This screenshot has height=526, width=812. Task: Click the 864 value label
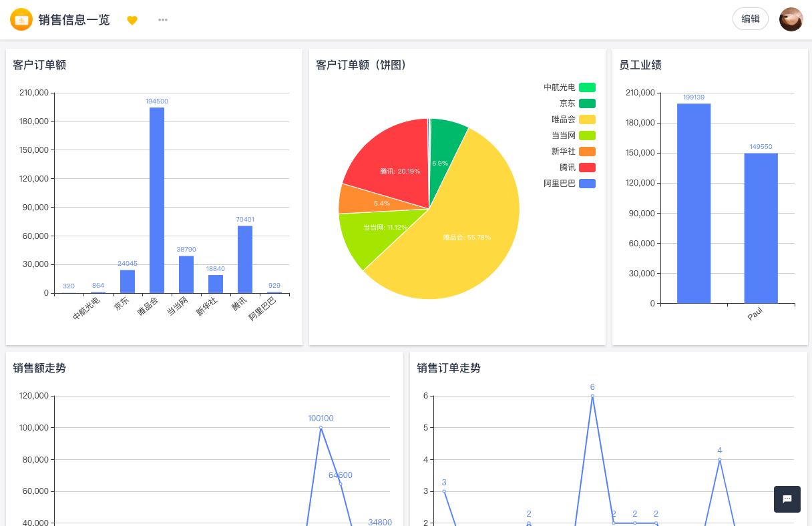point(98,285)
